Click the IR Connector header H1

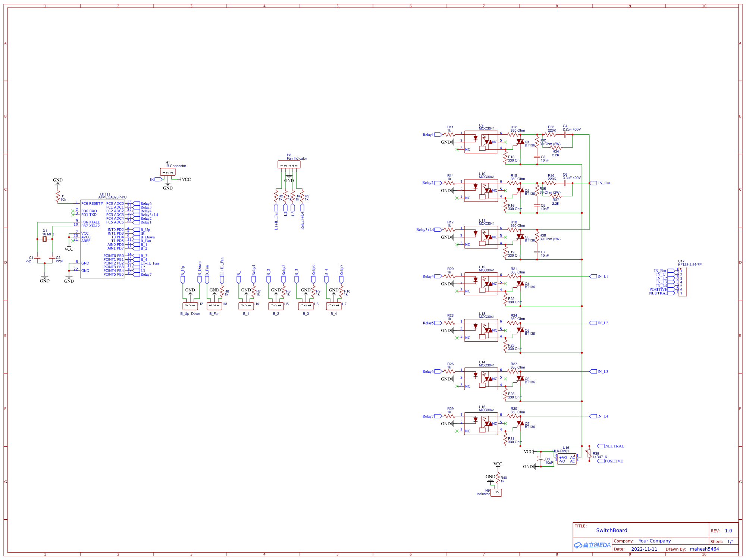(x=167, y=171)
